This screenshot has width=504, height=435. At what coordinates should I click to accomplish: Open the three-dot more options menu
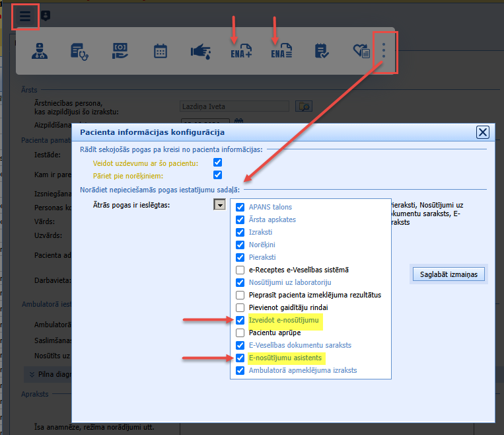pos(384,50)
